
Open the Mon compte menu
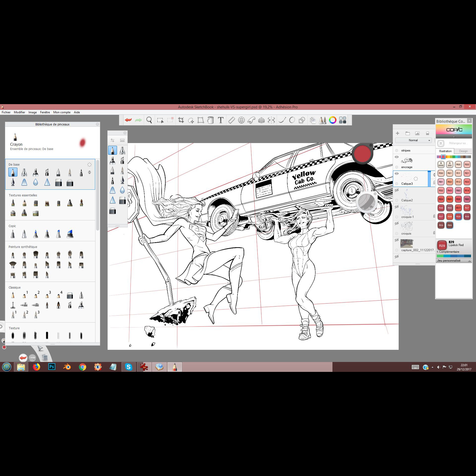pos(62,112)
